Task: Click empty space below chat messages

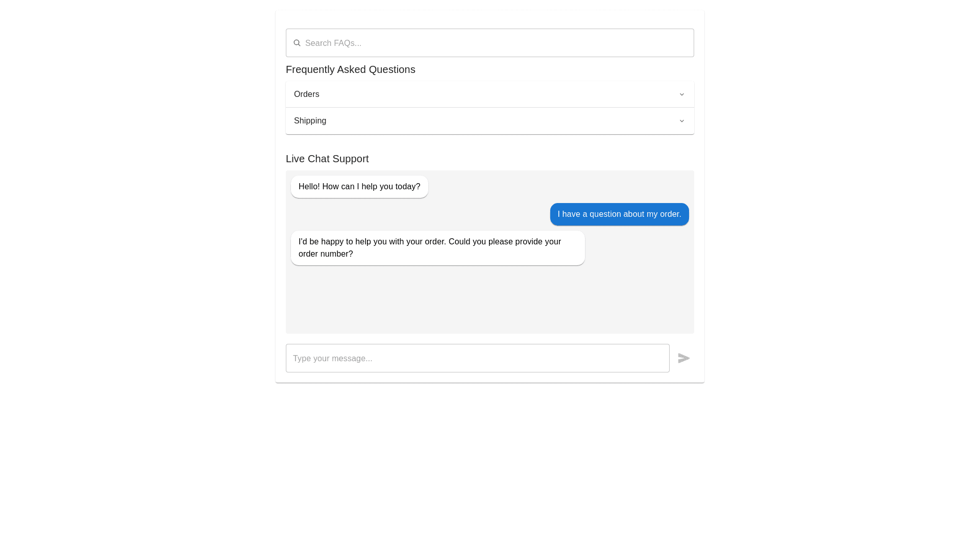Action: (489, 301)
